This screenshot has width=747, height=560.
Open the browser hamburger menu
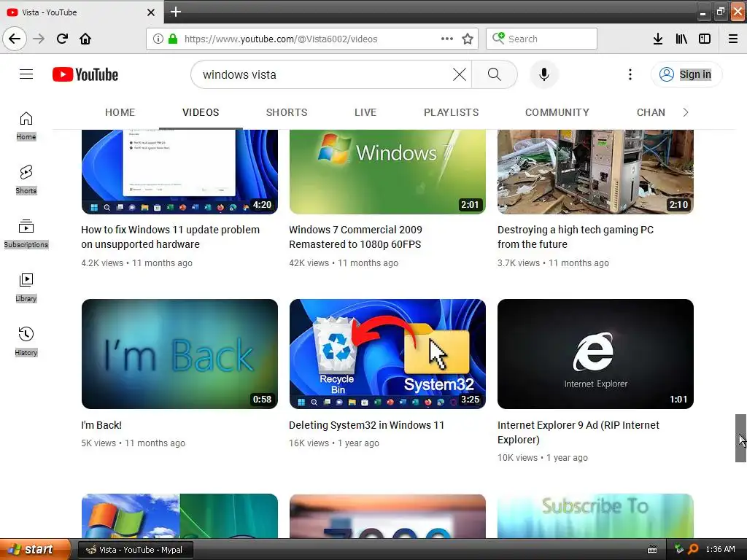coord(733,39)
